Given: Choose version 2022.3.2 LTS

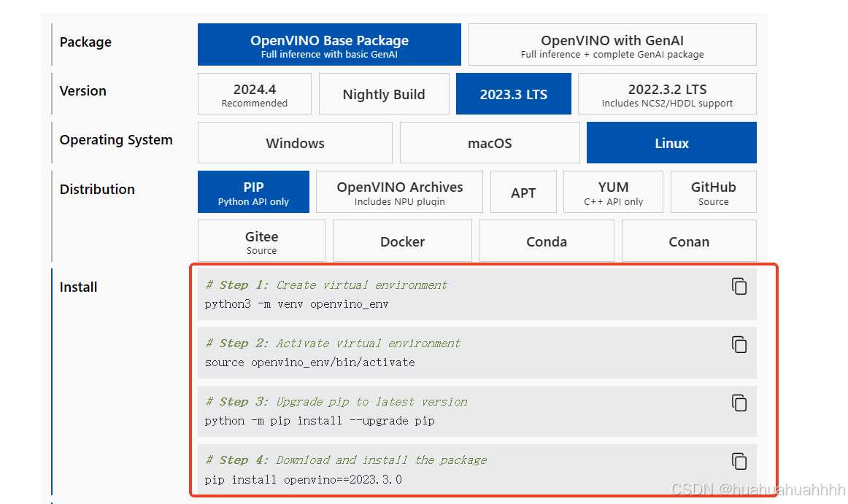Looking at the screenshot, I should click(667, 93).
